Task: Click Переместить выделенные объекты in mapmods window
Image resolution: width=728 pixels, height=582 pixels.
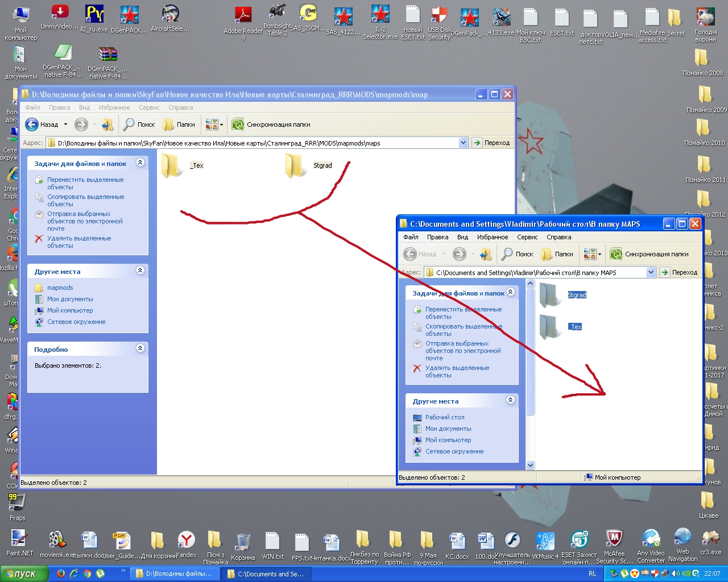Action: pyautogui.click(x=85, y=184)
